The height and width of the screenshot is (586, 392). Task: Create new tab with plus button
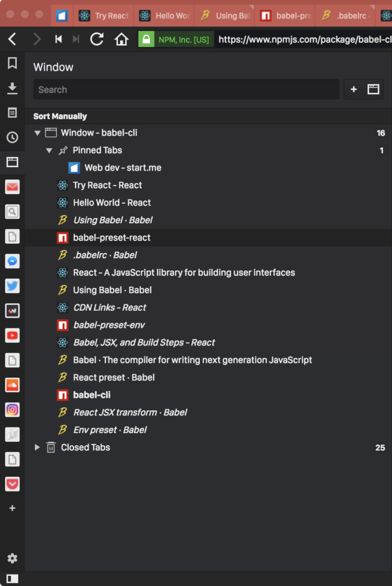(x=354, y=89)
